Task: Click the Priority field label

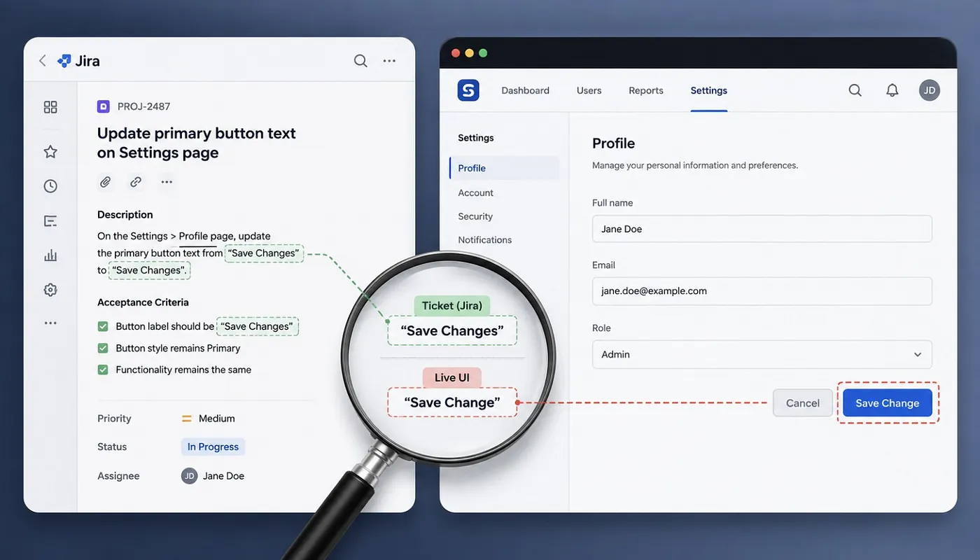Action: coord(114,419)
